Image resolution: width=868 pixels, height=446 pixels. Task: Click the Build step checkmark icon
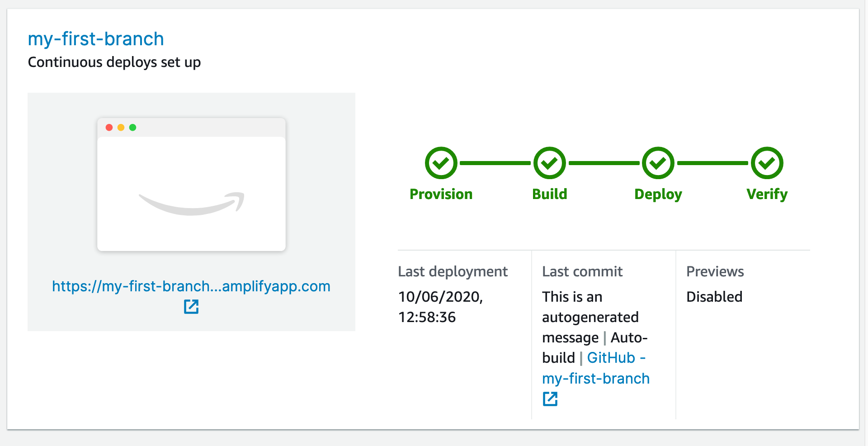point(549,163)
